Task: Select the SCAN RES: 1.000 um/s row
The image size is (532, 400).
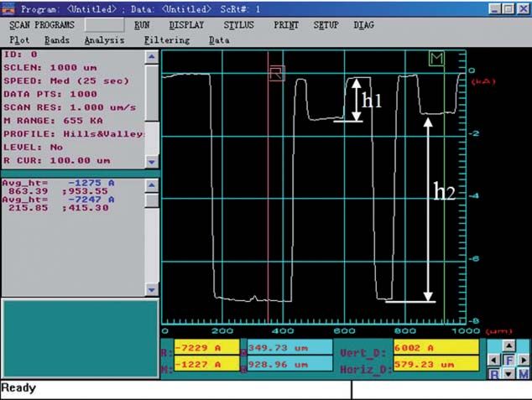Action: (x=70, y=107)
